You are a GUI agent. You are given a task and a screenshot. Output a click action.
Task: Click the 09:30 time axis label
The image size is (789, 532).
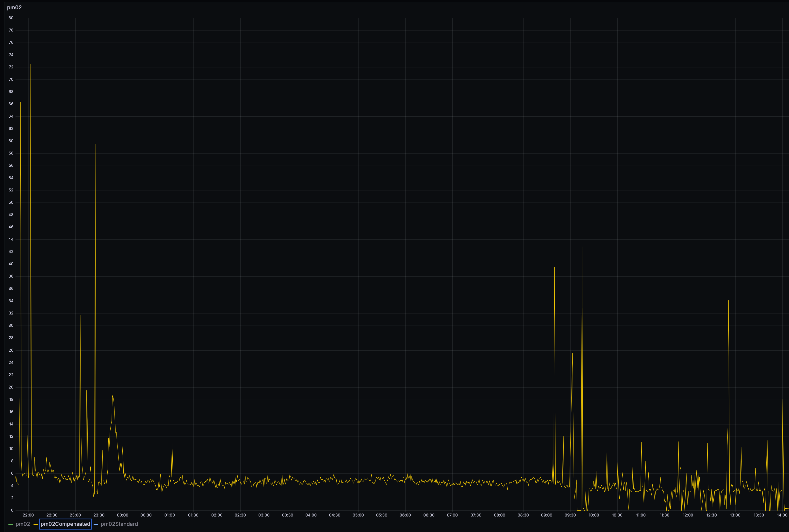coord(570,515)
